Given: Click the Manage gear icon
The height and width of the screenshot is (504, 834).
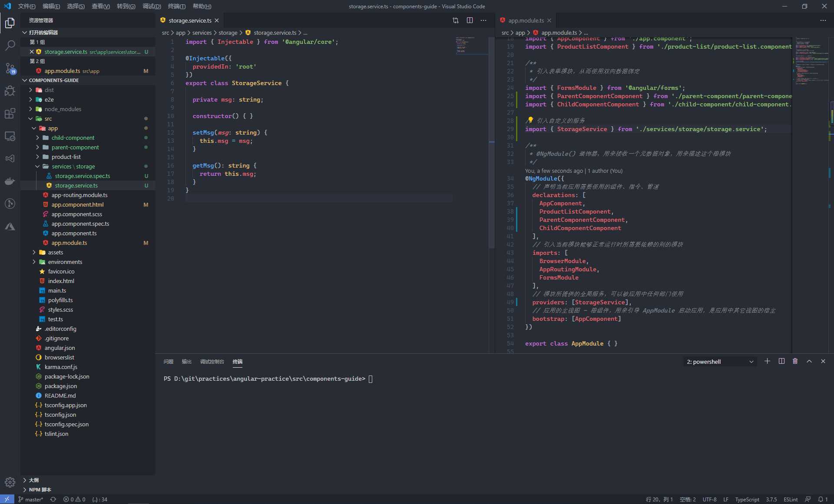Looking at the screenshot, I should coord(10,482).
